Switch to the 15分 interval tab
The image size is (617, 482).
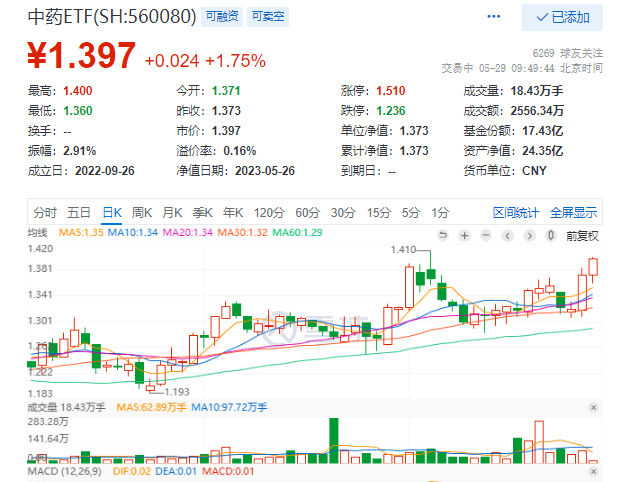pyautogui.click(x=379, y=213)
